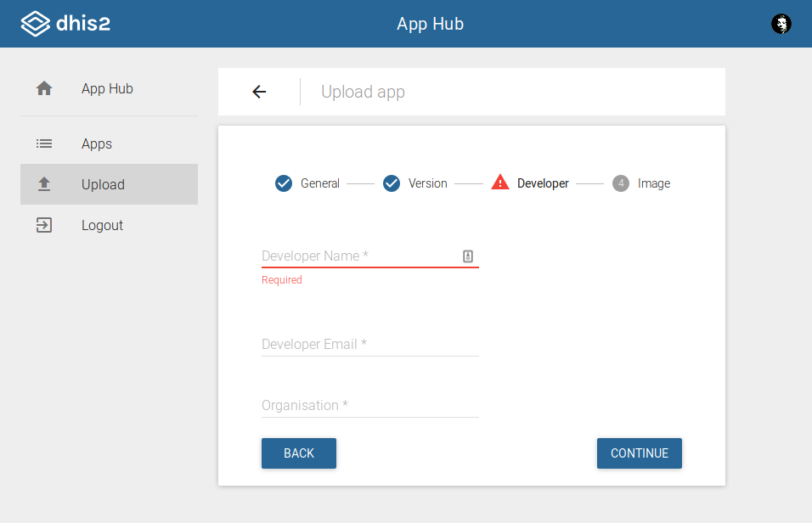Select the Developer step label

(x=543, y=183)
